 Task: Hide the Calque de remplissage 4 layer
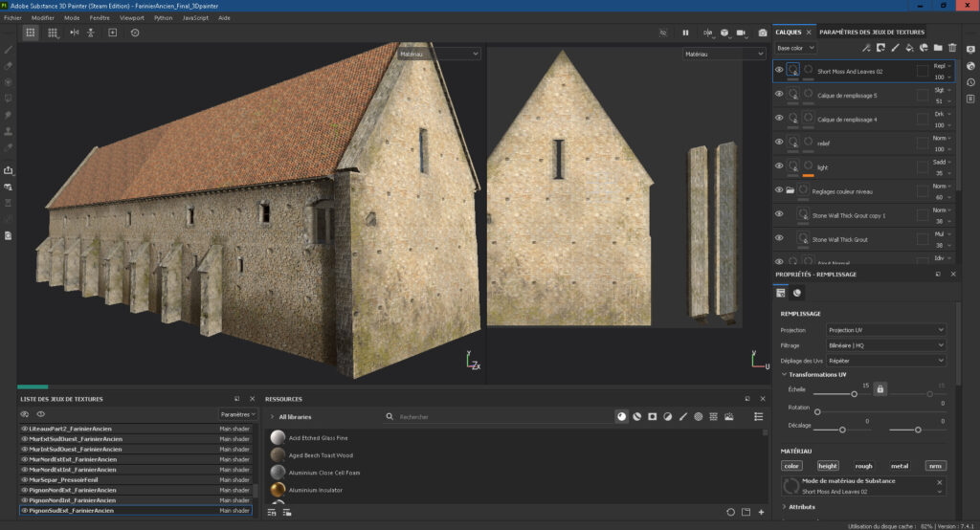(779, 118)
